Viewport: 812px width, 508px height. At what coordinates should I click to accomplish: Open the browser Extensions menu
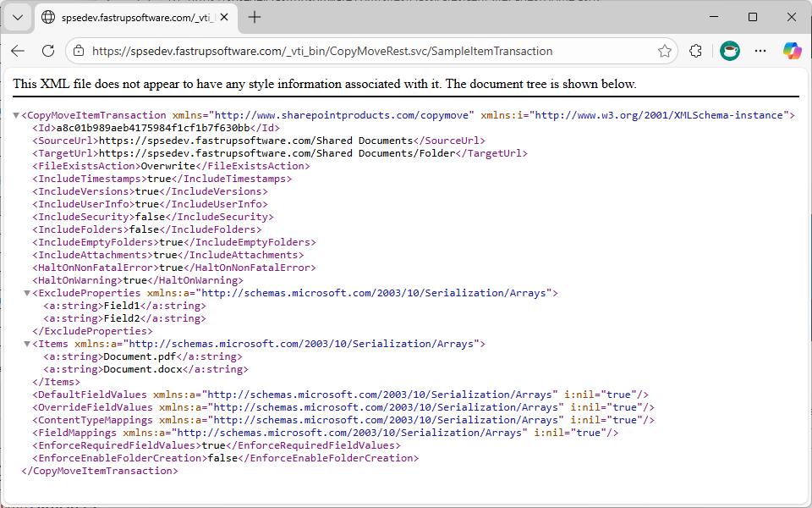coord(695,51)
